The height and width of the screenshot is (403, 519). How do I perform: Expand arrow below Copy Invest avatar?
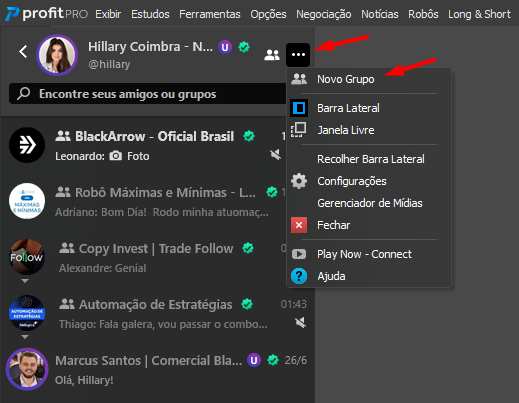pyautogui.click(x=25, y=281)
